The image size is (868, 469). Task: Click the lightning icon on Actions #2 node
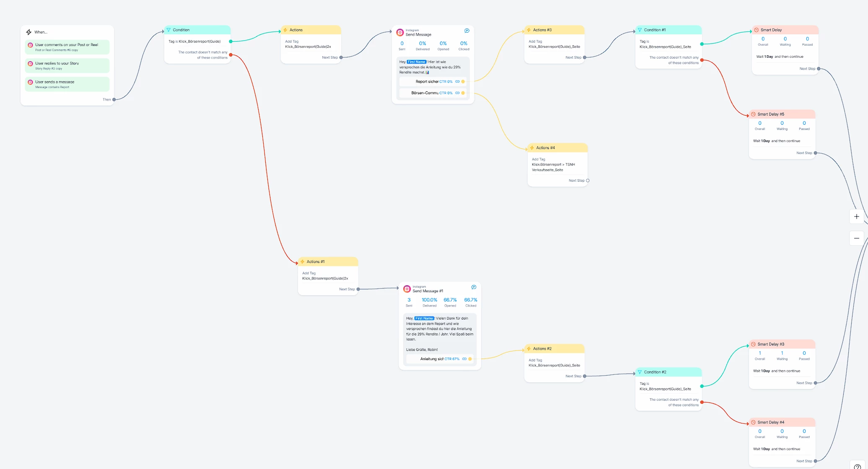tap(529, 348)
